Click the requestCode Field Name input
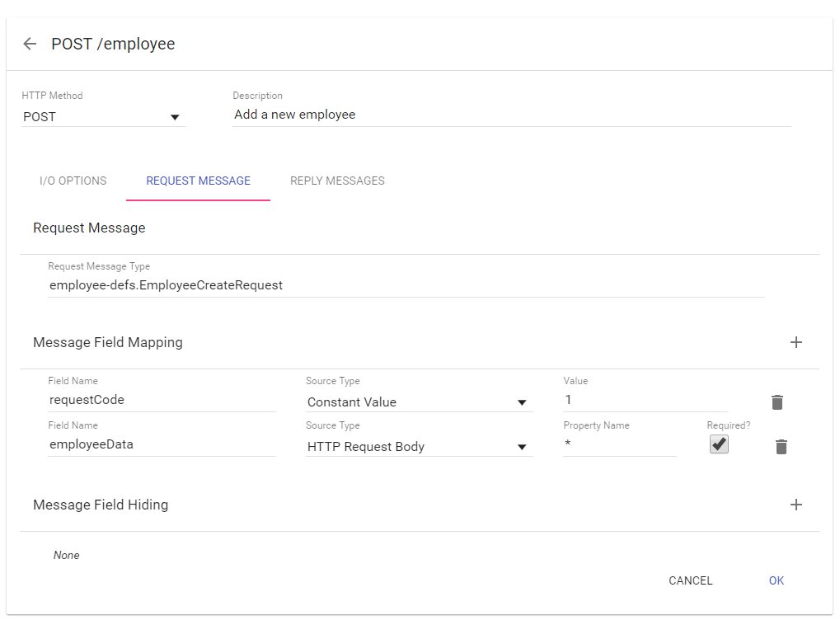The height and width of the screenshot is (620, 840). pos(162,402)
